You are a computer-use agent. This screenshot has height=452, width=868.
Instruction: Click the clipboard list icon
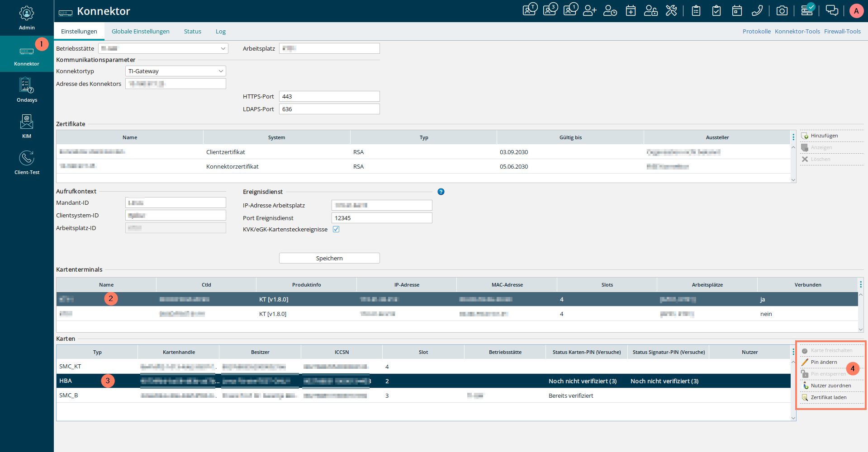coord(696,10)
